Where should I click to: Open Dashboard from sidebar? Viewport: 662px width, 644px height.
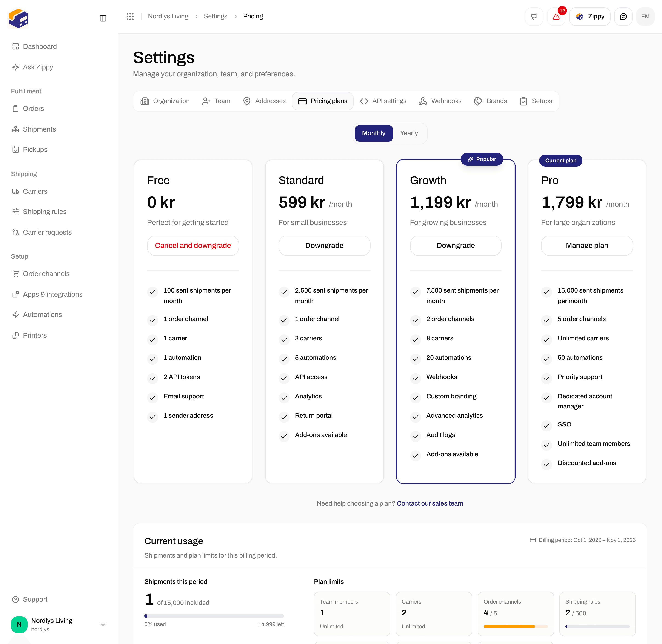34,46
